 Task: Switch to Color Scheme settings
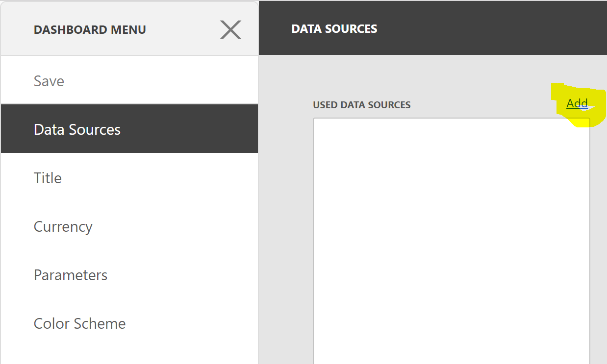tap(80, 324)
